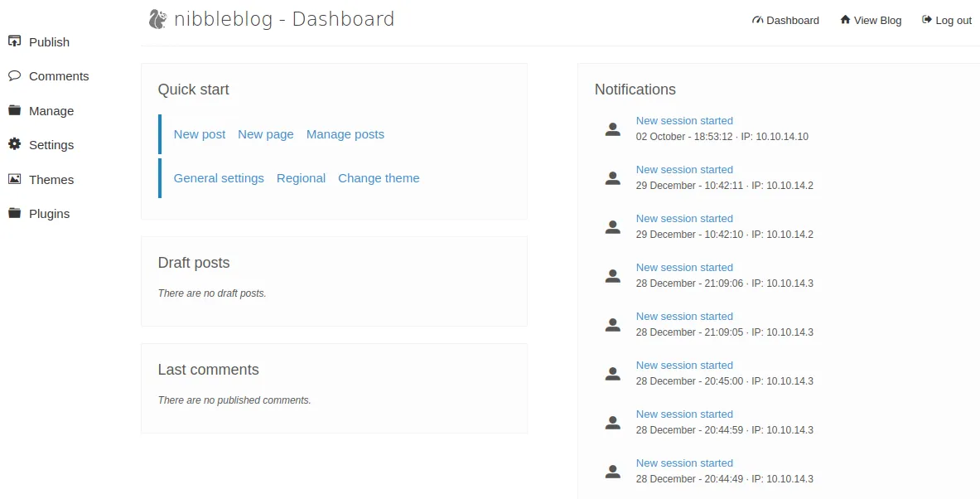Go to Manage posts
This screenshot has height=499, width=980.
345,133
